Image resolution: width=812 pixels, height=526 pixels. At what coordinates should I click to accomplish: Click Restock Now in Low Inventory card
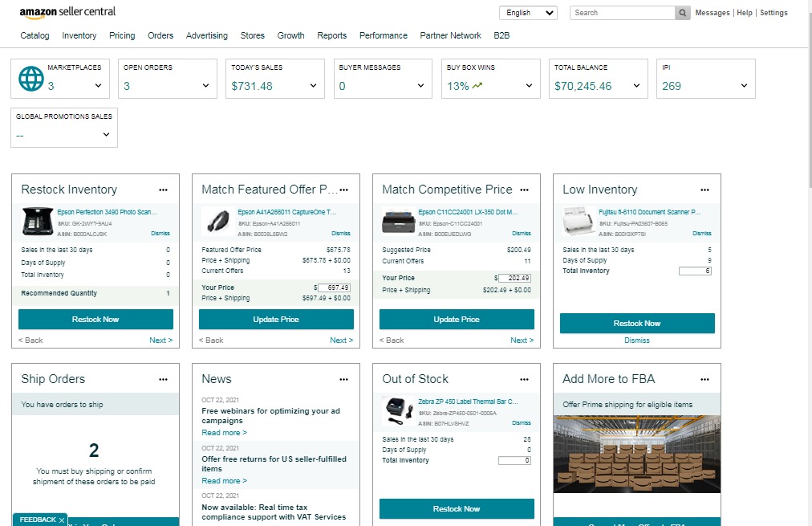coord(637,324)
